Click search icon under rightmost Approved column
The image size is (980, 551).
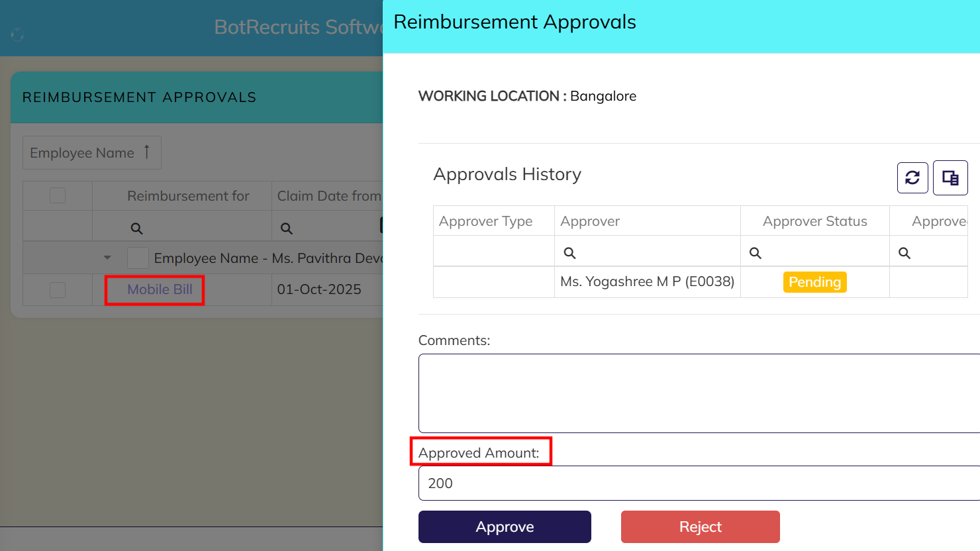(x=905, y=253)
